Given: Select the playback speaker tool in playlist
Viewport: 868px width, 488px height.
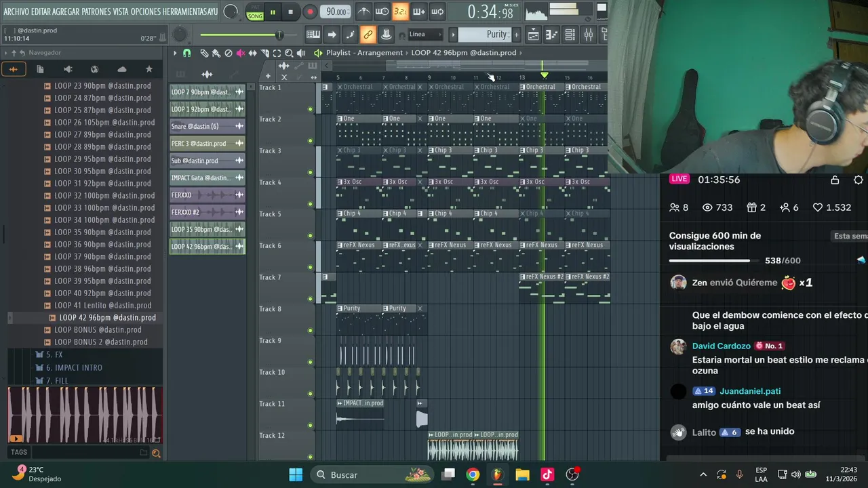Looking at the screenshot, I should (301, 53).
